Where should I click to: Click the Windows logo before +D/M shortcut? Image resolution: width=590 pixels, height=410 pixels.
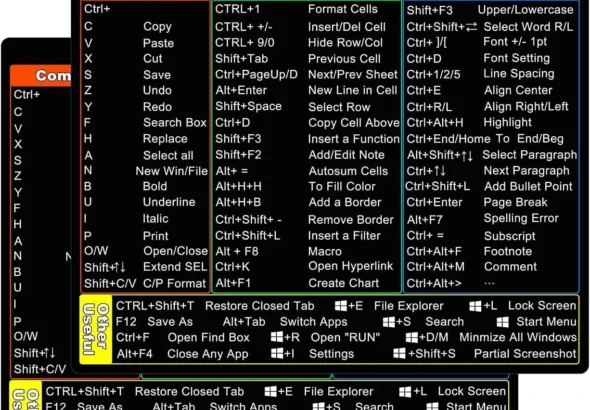click(x=412, y=337)
